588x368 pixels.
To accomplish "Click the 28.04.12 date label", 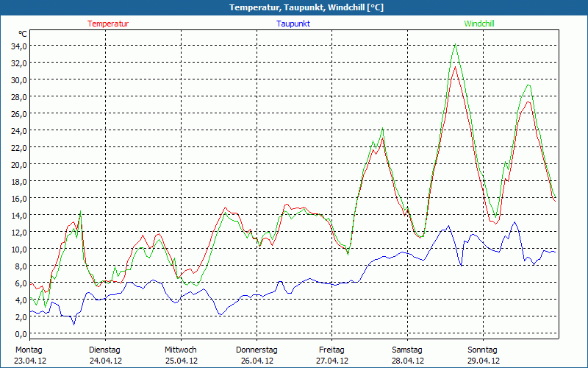I will coord(408,361).
